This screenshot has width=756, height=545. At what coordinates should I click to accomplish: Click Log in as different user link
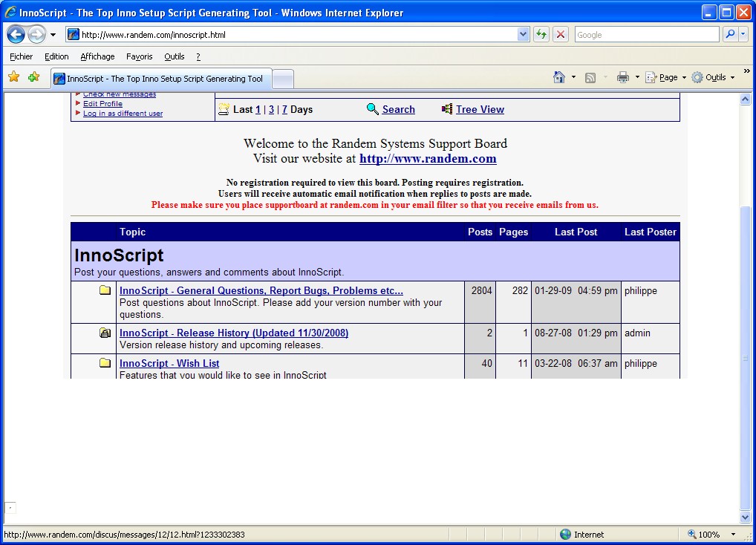coord(123,114)
